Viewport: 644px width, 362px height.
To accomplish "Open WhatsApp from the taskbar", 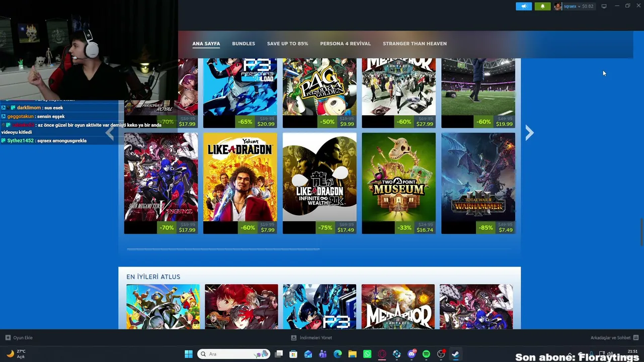I will coord(367,354).
